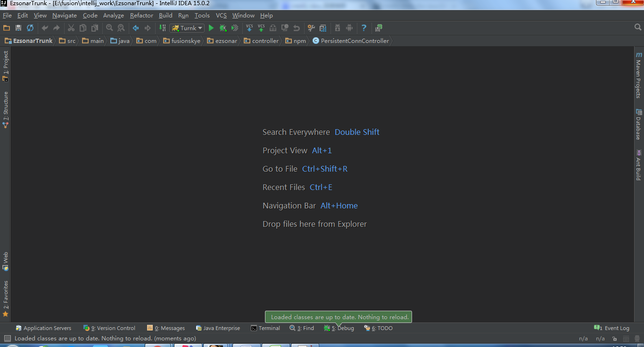Open file with the folder toolbar icon
This screenshot has height=347, width=644.
(7, 28)
